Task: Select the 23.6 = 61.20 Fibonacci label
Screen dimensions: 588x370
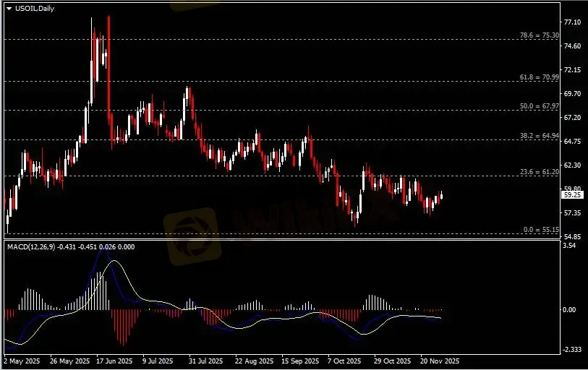Action: 539,172
